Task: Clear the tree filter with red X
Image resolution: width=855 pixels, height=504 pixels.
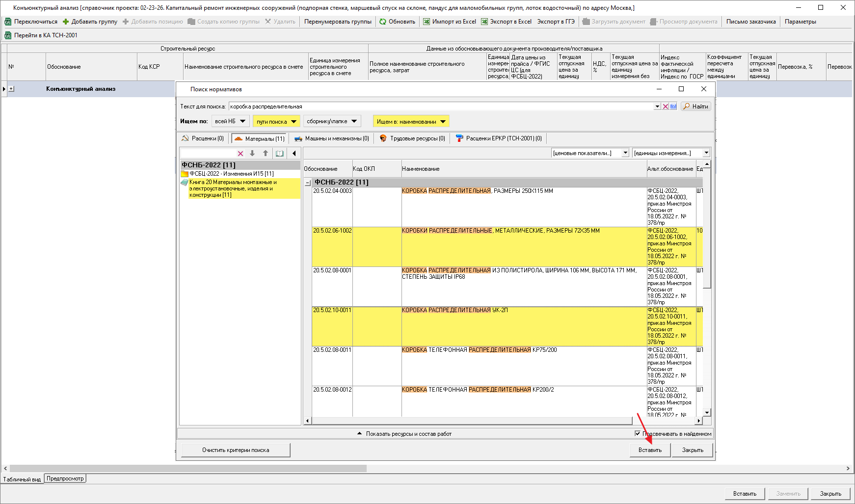Action: (240, 154)
